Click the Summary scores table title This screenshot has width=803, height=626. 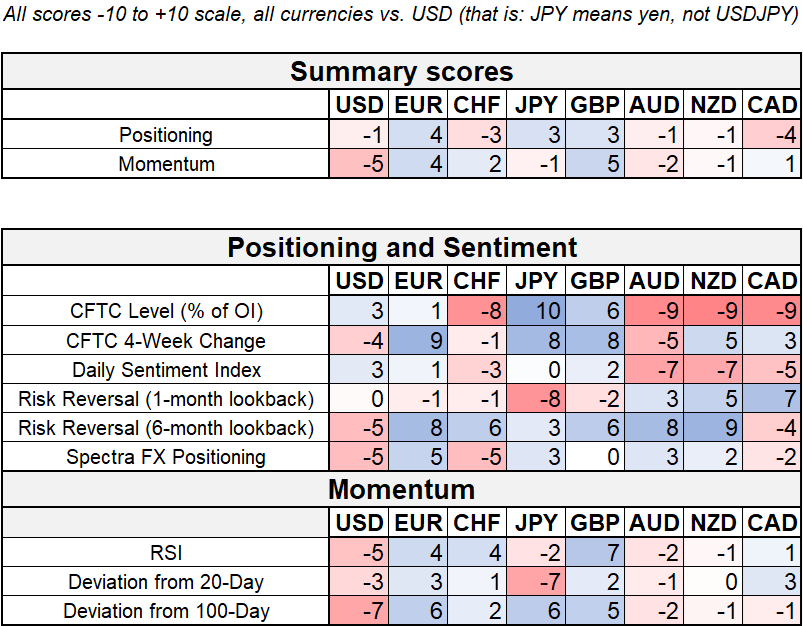click(x=401, y=72)
